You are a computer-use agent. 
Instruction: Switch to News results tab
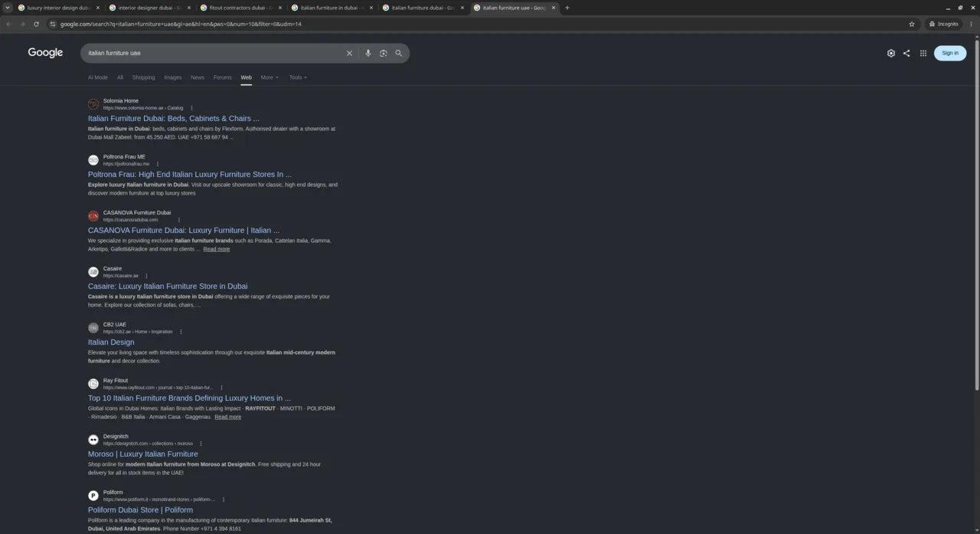(198, 77)
